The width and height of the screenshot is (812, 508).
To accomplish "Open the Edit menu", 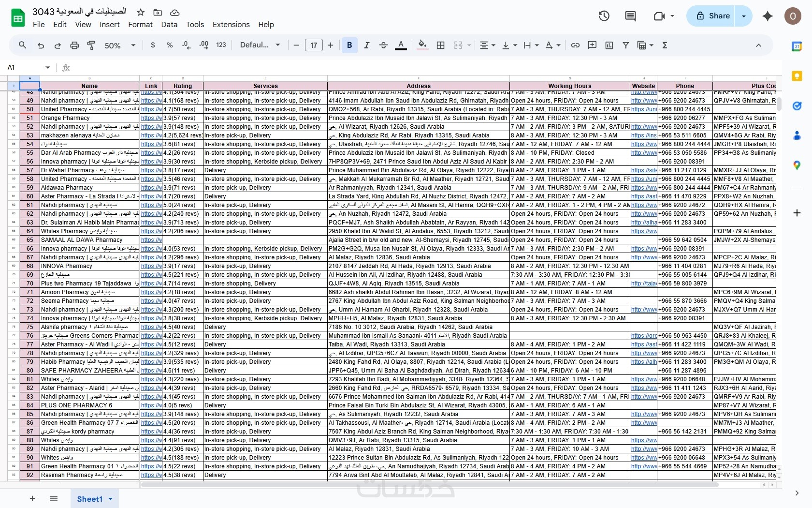I will tap(60, 25).
